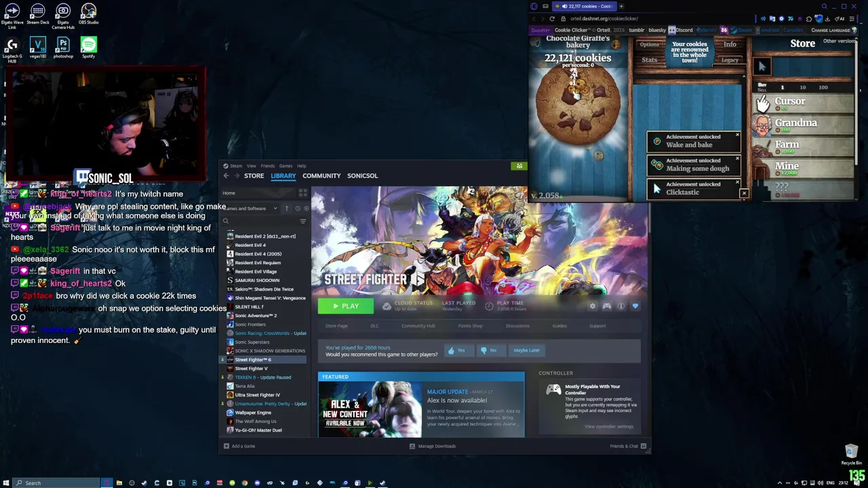Select buy quantity 100 in Cookie Clicker store
The height and width of the screenshot is (488, 868).
pos(823,87)
